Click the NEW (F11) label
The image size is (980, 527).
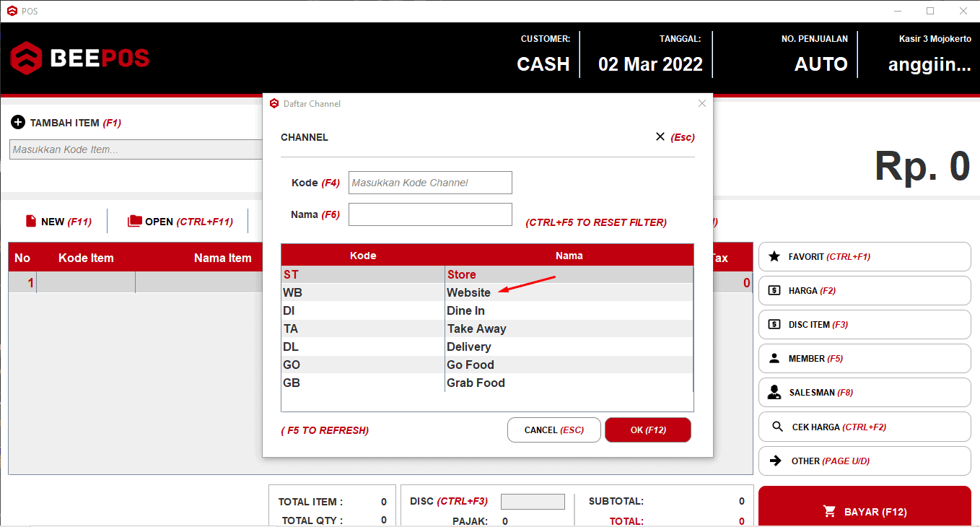[x=66, y=222]
